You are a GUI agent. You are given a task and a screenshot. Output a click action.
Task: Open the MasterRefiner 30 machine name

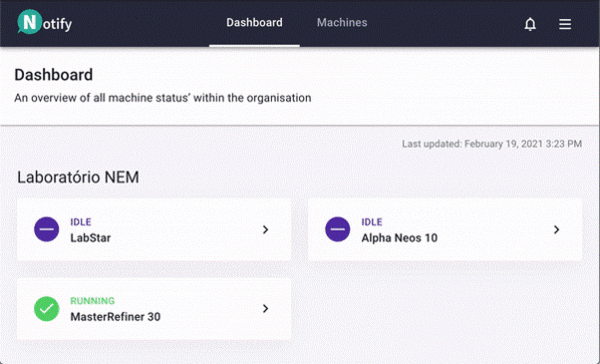(116, 317)
